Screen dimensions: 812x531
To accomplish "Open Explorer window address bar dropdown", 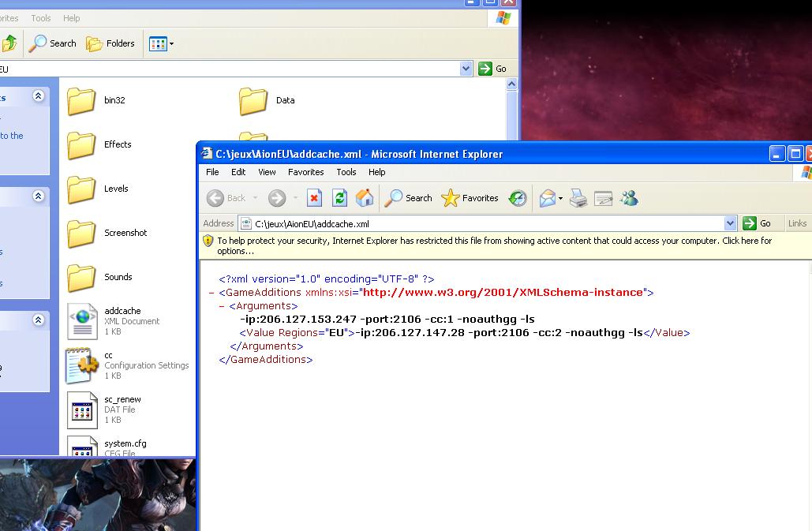I will click(466, 69).
